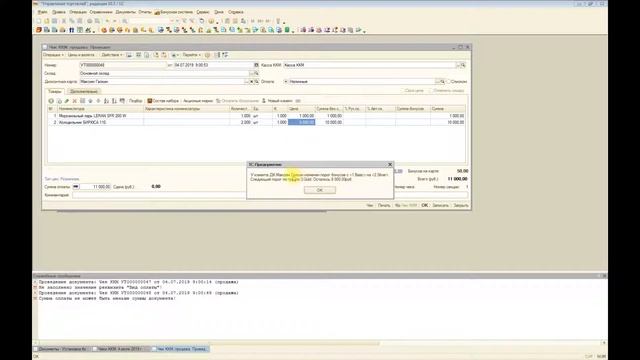Open Акционные марки
The image size is (640, 360).
198,101
